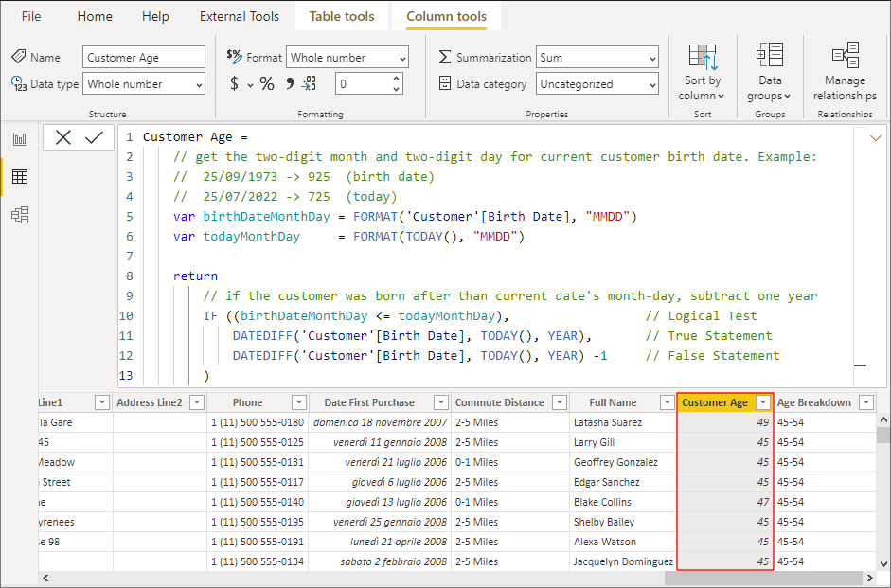Select the Full Name column header
Viewport: 891px width, 588px height.
click(613, 402)
